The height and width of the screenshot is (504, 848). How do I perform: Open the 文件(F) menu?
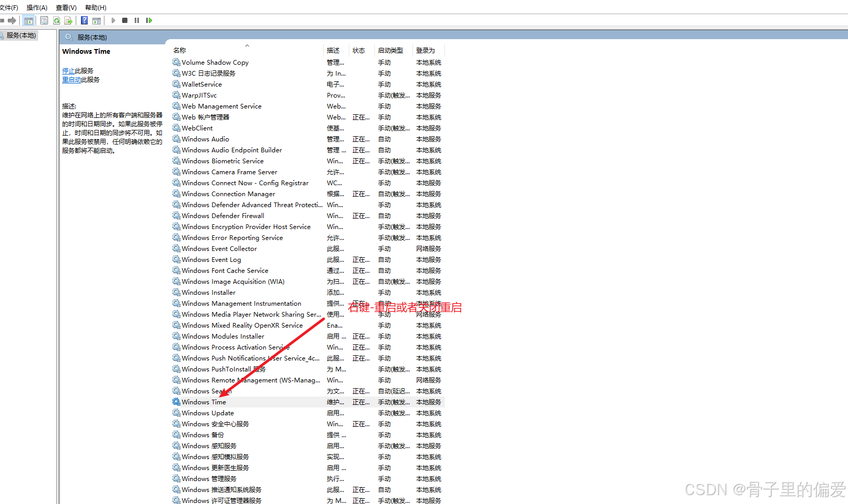(9, 7)
